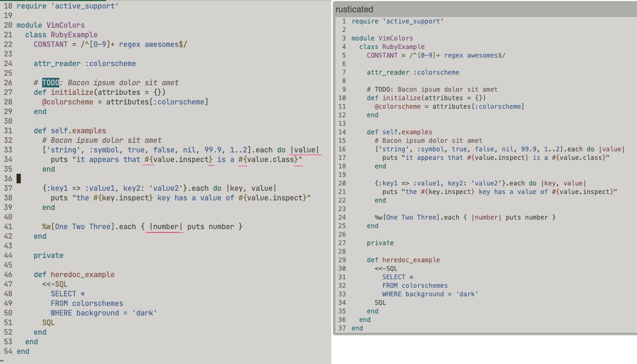
Task: Click 'SQL' terminator on line 34 of rusticated
Action: pyautogui.click(x=380, y=302)
